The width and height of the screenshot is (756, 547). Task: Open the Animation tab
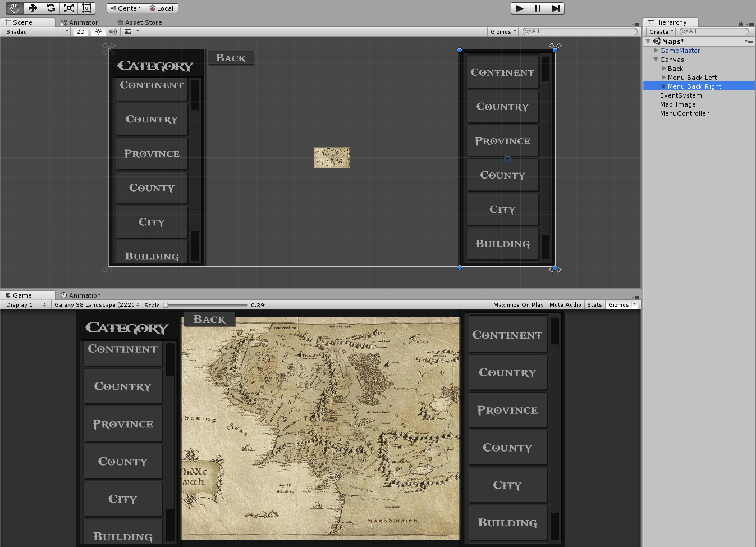(81, 295)
